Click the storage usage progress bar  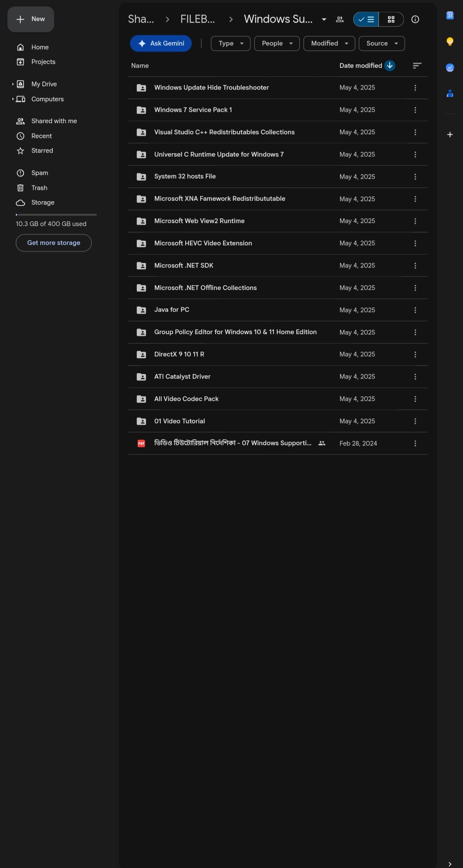click(56, 214)
